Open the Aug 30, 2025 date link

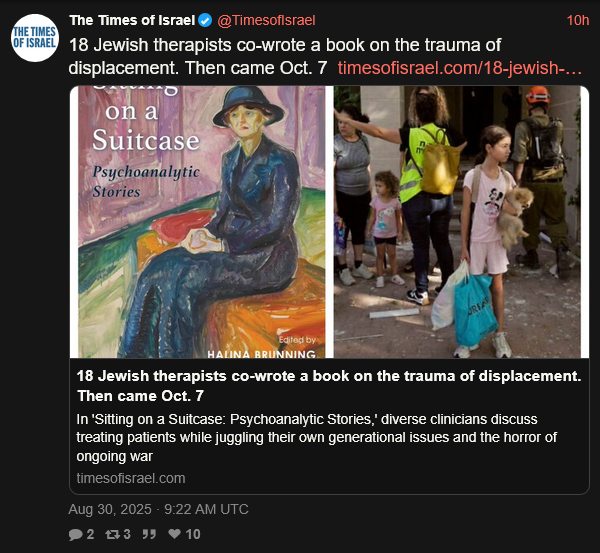[x=158, y=509]
